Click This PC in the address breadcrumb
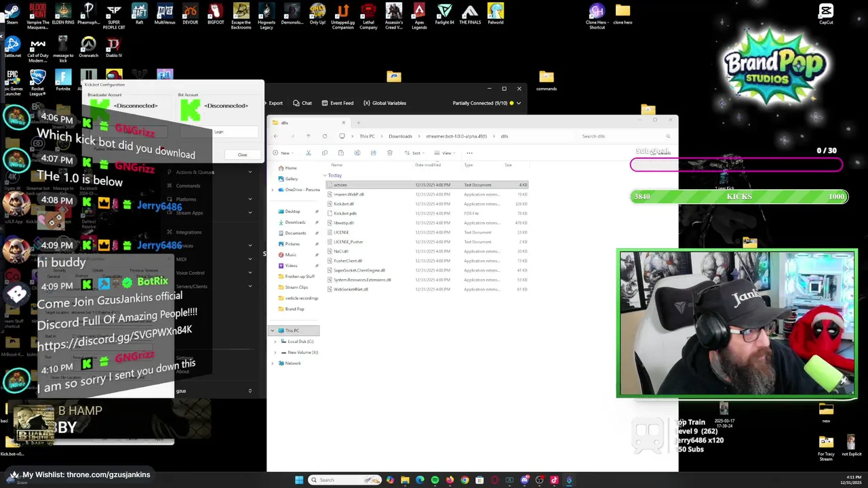The width and height of the screenshot is (868, 488). [x=367, y=136]
